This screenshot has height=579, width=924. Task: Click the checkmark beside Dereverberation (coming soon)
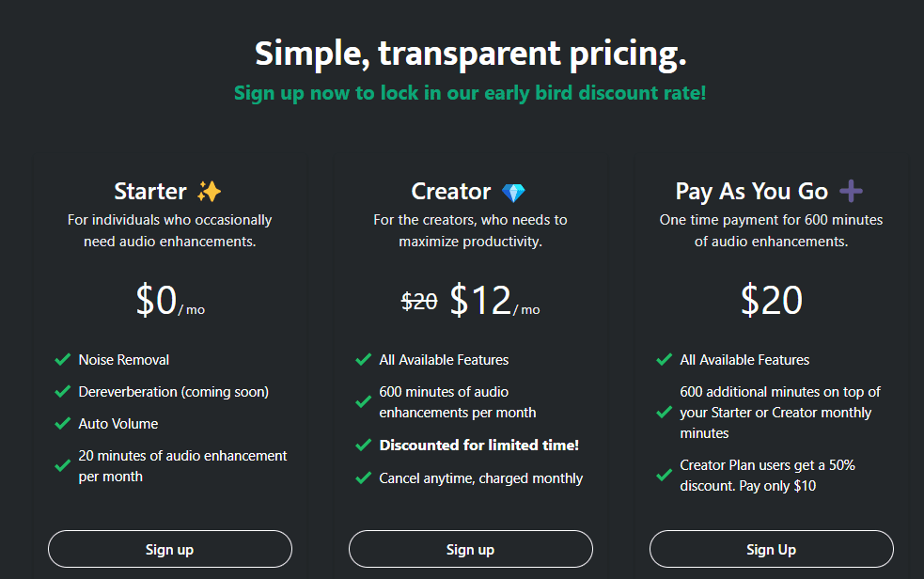[62, 391]
